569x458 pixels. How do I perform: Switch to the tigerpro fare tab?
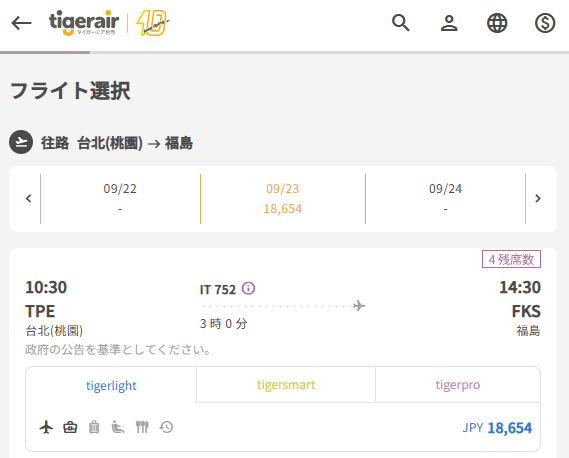coord(458,385)
